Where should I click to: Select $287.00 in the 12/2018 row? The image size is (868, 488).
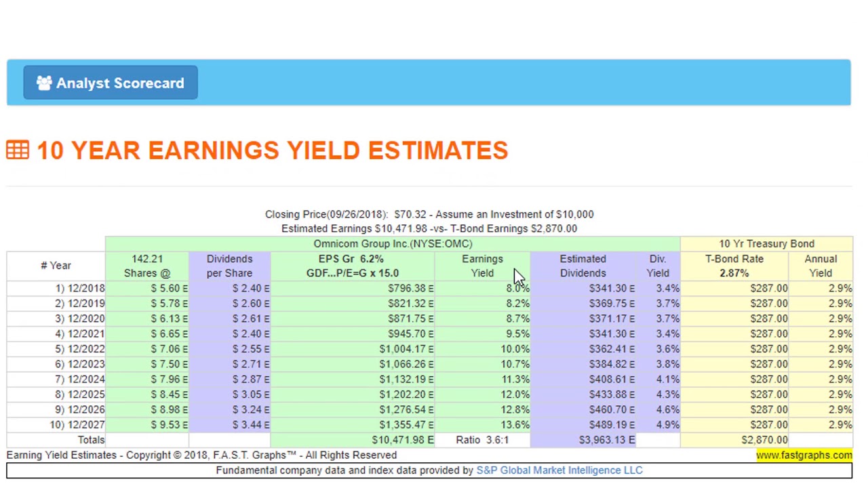[768, 288]
